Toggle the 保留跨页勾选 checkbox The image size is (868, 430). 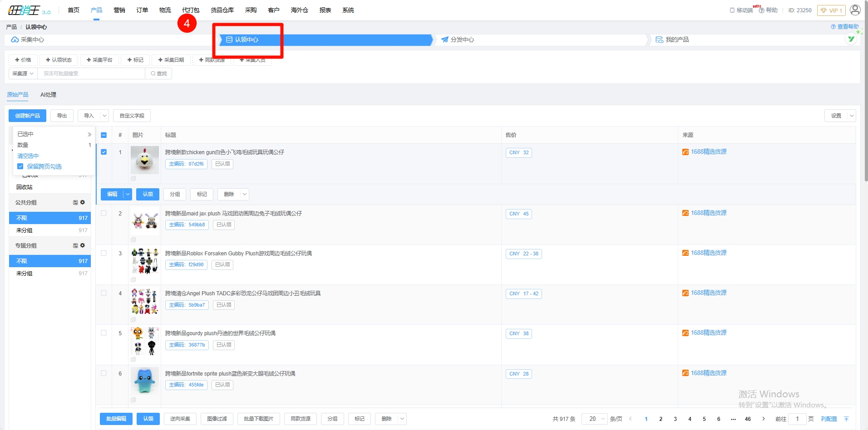tap(20, 166)
